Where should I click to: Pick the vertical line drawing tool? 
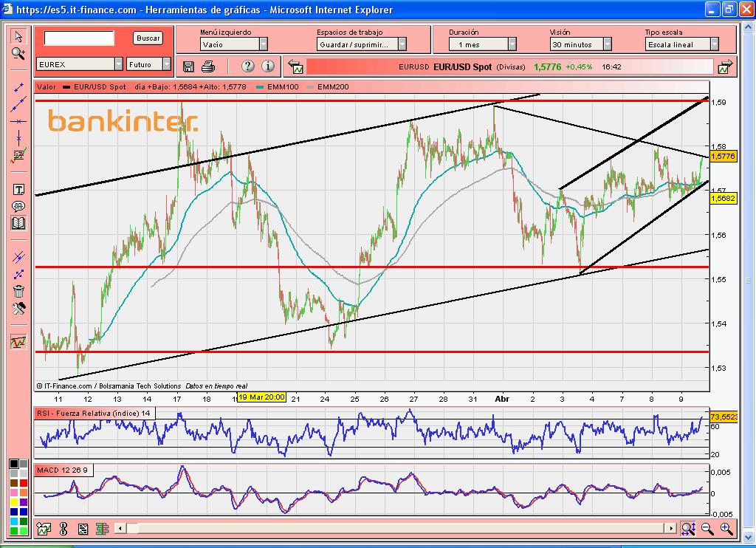point(18,138)
